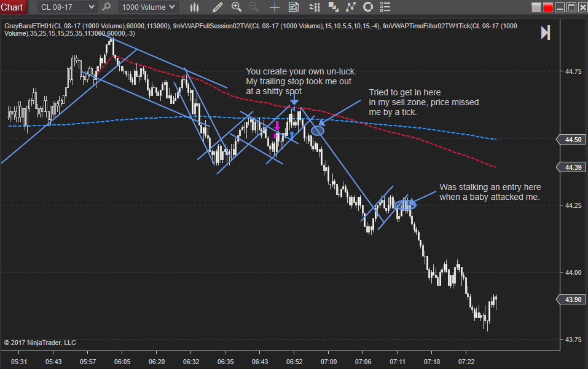Open the data series icon
The height and width of the screenshot is (369, 588).
(x=333, y=7)
